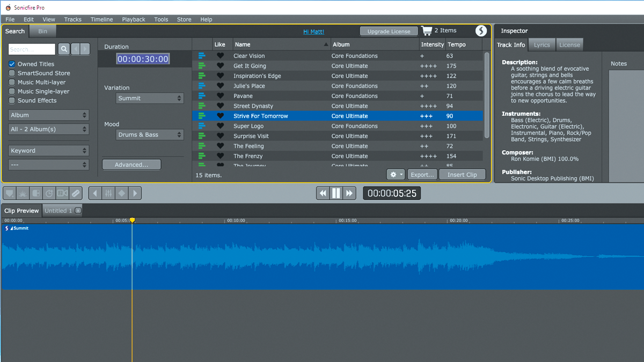Image resolution: width=644 pixels, height=362 pixels.
Task: Click the right arrow next keyframe icon
Action: (x=135, y=193)
